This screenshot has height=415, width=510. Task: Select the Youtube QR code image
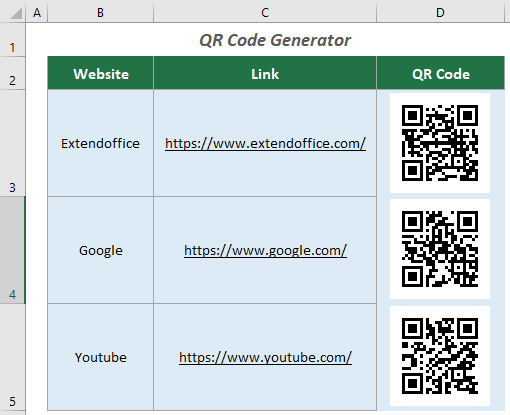(x=440, y=356)
